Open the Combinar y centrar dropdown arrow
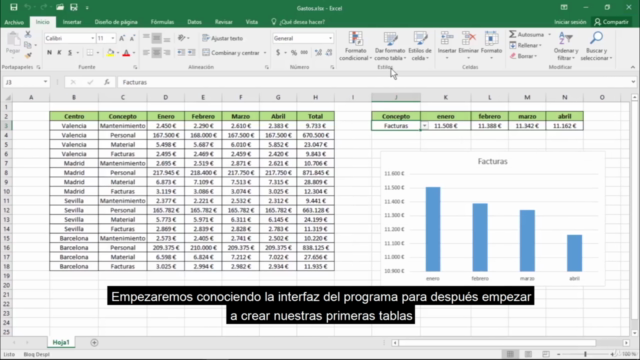The height and width of the screenshot is (360, 640). tap(265, 53)
